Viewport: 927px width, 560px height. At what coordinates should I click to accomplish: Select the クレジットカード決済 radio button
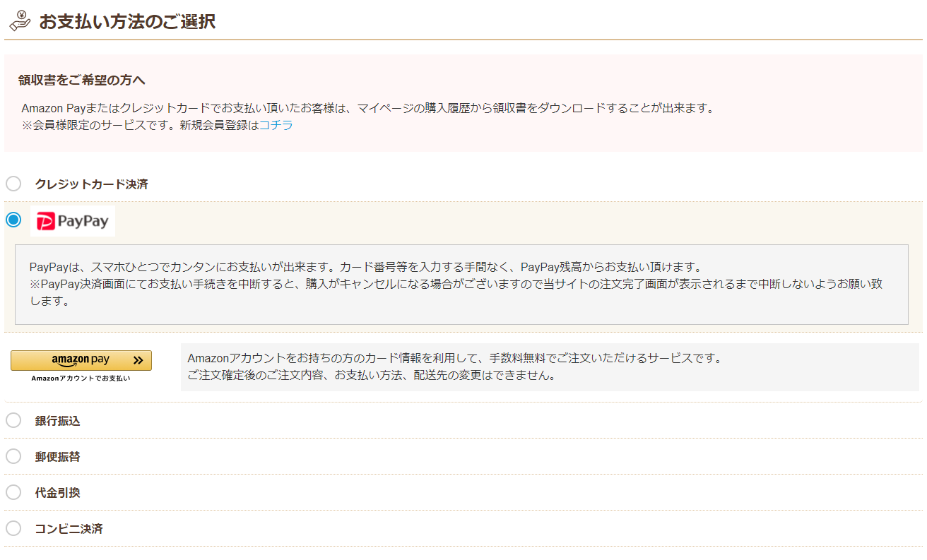click(13, 184)
